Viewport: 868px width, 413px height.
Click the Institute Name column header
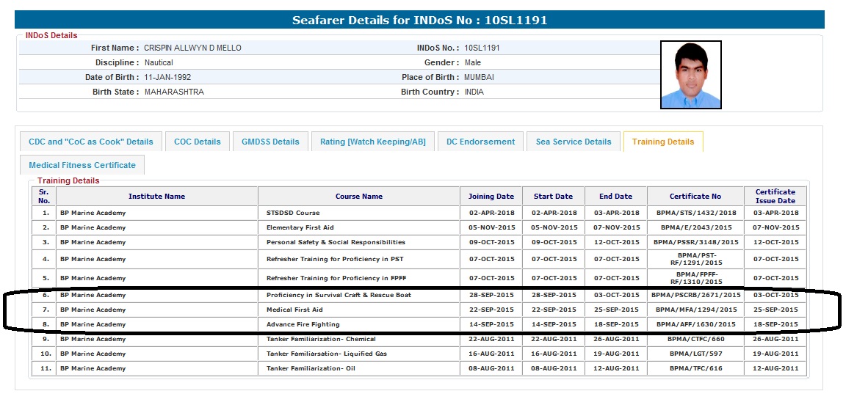pyautogui.click(x=156, y=197)
